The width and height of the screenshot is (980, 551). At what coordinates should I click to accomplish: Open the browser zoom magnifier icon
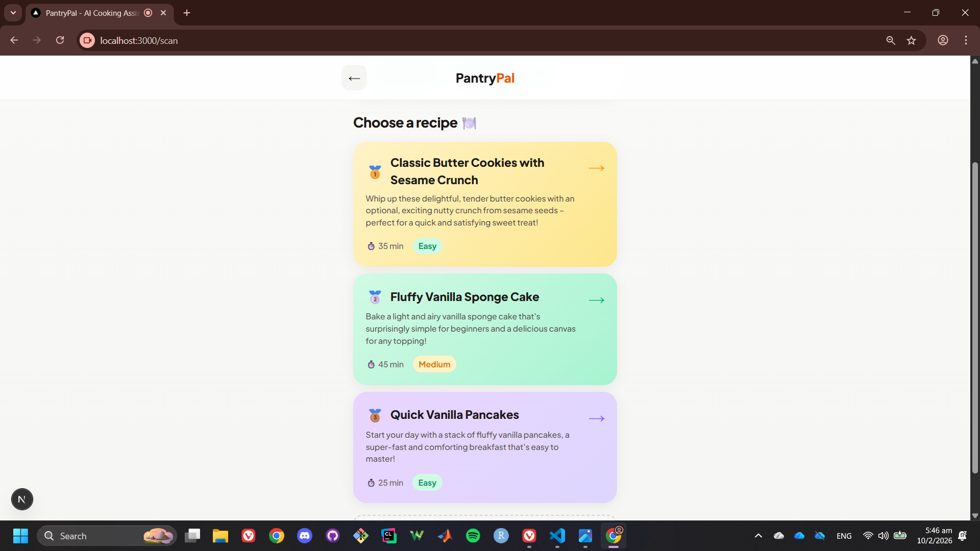[x=891, y=41]
